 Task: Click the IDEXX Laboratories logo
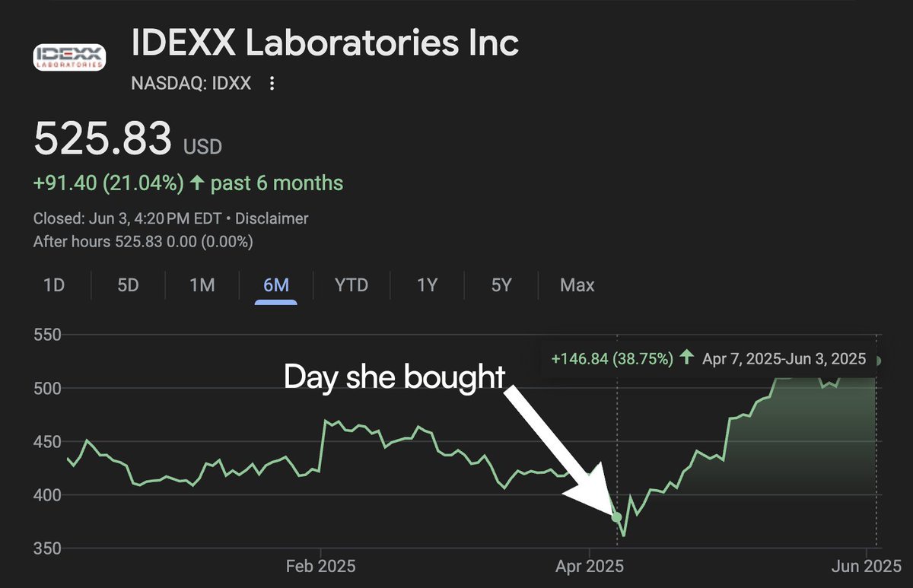pyautogui.click(x=69, y=58)
